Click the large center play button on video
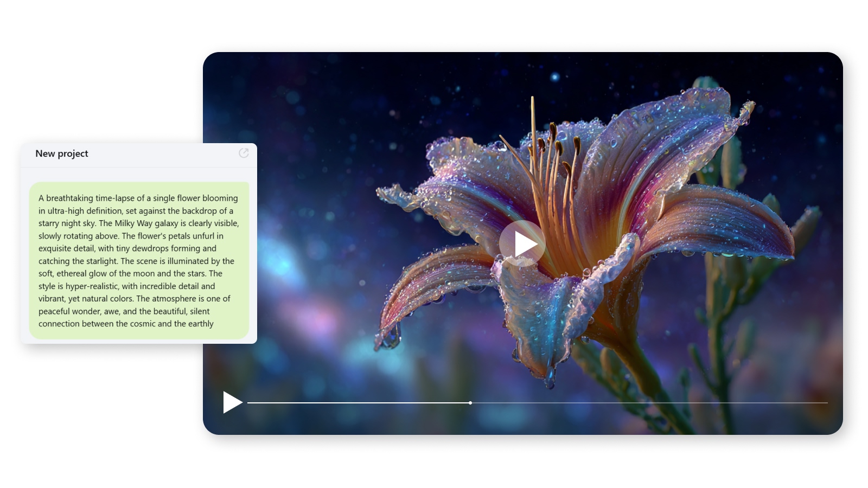This screenshot has height=488, width=868. (x=522, y=243)
